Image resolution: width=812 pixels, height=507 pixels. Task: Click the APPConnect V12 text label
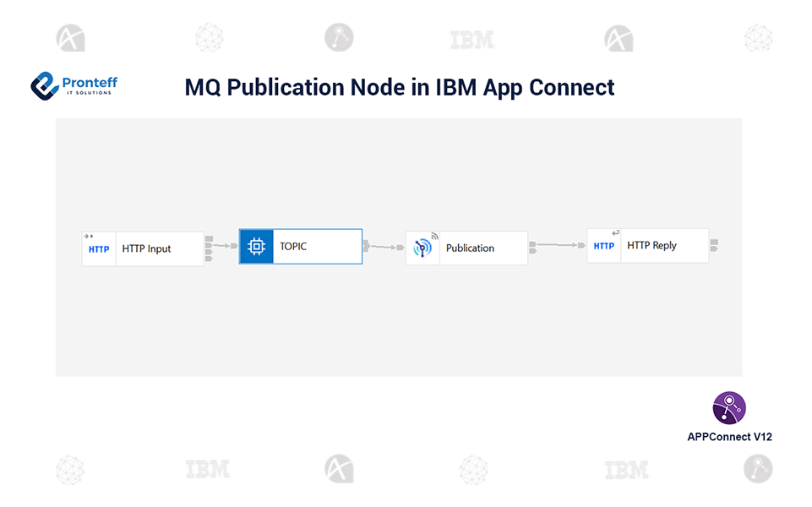729,437
